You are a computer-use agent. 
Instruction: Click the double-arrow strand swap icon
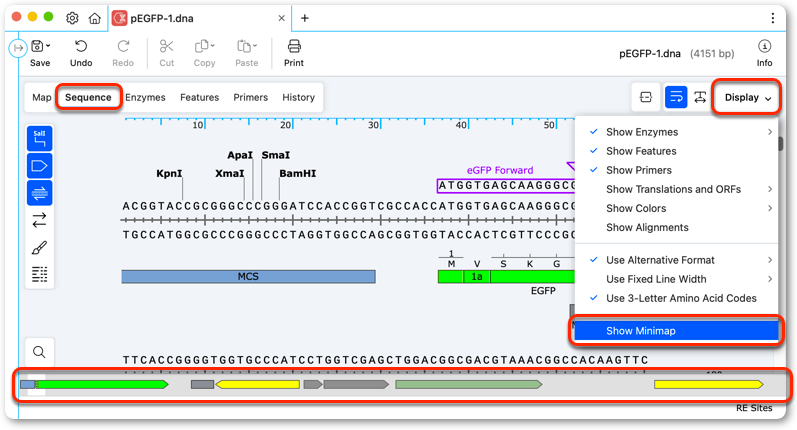click(40, 220)
